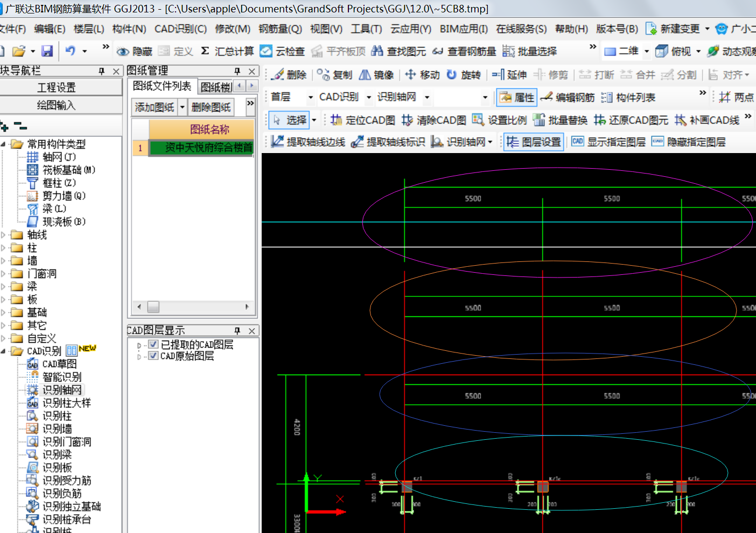This screenshot has height=533, width=756.
Task: Open the 俯视 view direction dropdown
Action: click(x=698, y=51)
